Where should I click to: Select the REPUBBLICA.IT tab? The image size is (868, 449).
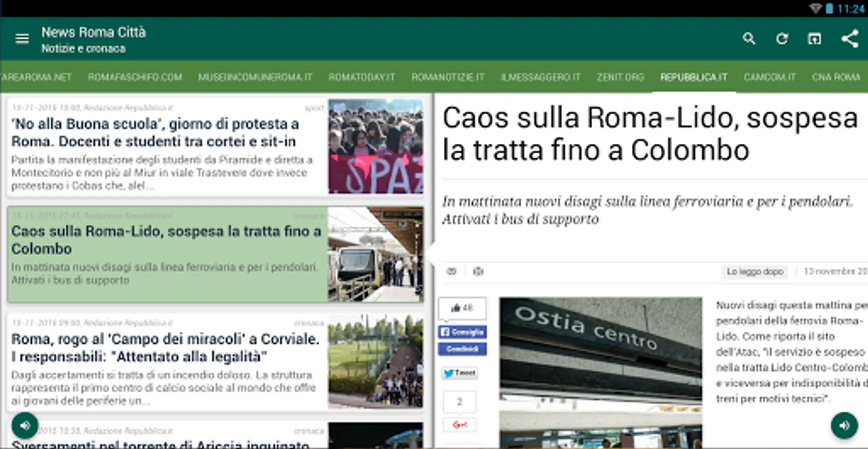(694, 77)
